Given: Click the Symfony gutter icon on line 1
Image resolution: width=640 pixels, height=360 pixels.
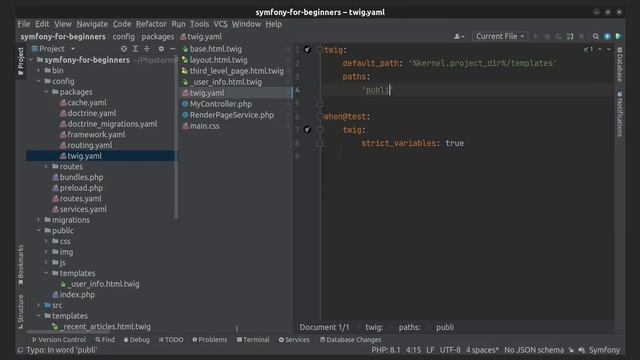Looking at the screenshot, I should coord(307,50).
